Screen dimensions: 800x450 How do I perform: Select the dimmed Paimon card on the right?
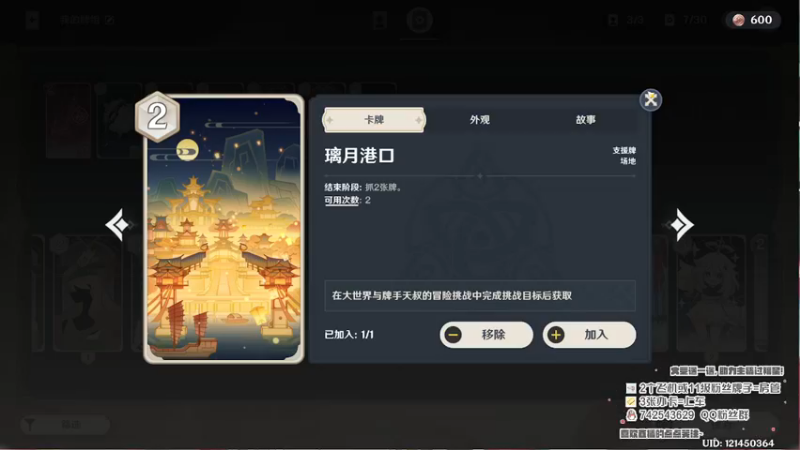pyautogui.click(x=712, y=293)
